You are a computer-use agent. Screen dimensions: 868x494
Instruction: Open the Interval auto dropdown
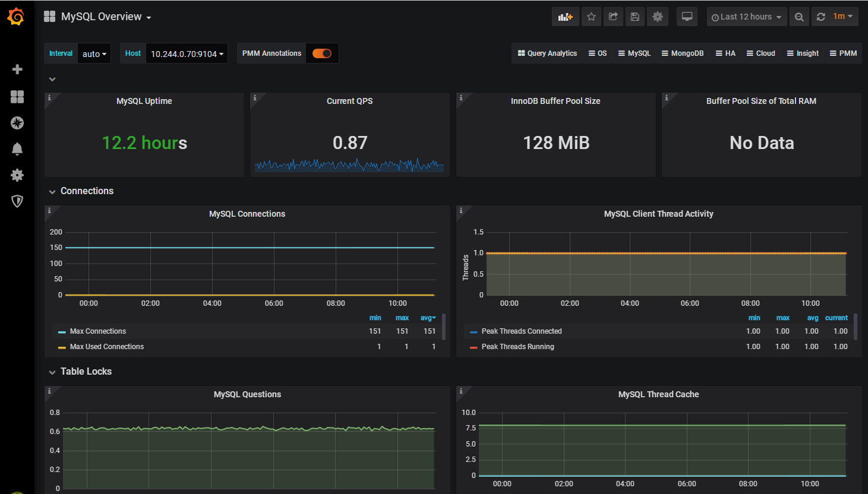(x=94, y=53)
